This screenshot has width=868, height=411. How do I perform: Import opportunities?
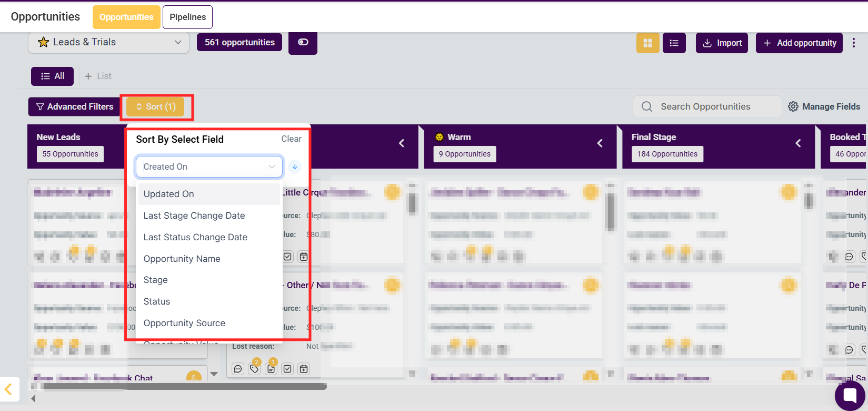[722, 43]
